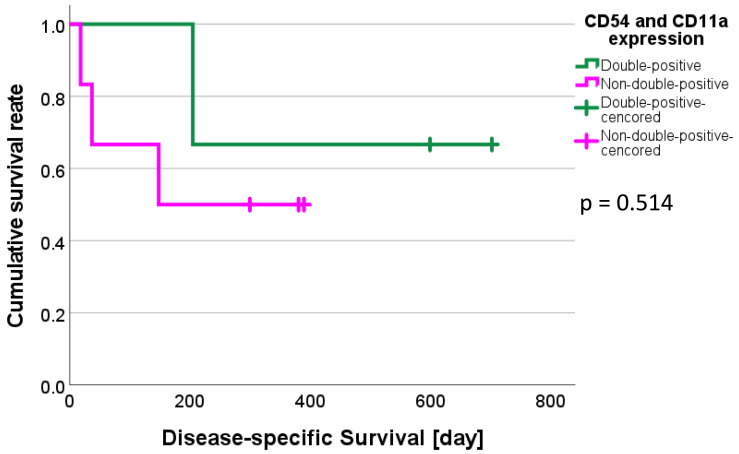The width and height of the screenshot is (739, 454).
Task: Click the magenta Non-double-positive legend line icon
Action: pyautogui.click(x=586, y=84)
